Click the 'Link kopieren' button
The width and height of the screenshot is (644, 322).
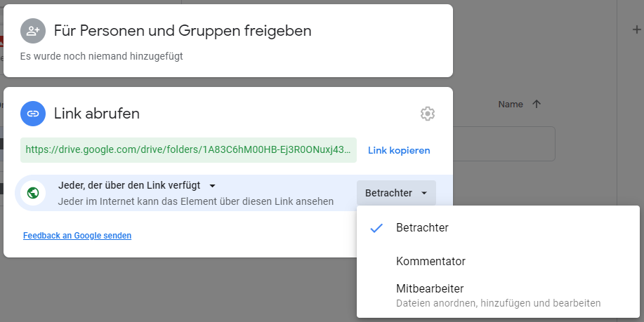(x=399, y=150)
